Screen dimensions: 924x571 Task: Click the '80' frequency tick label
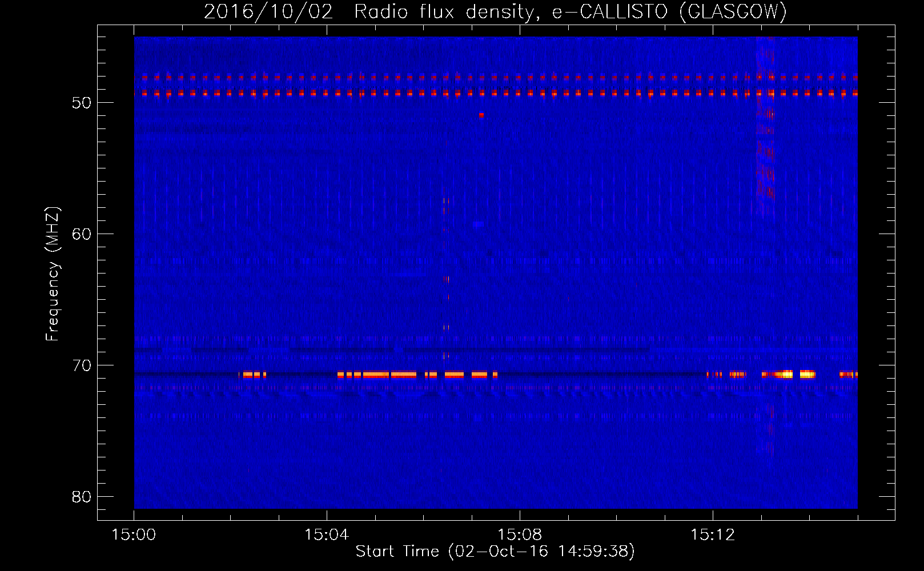click(x=82, y=497)
